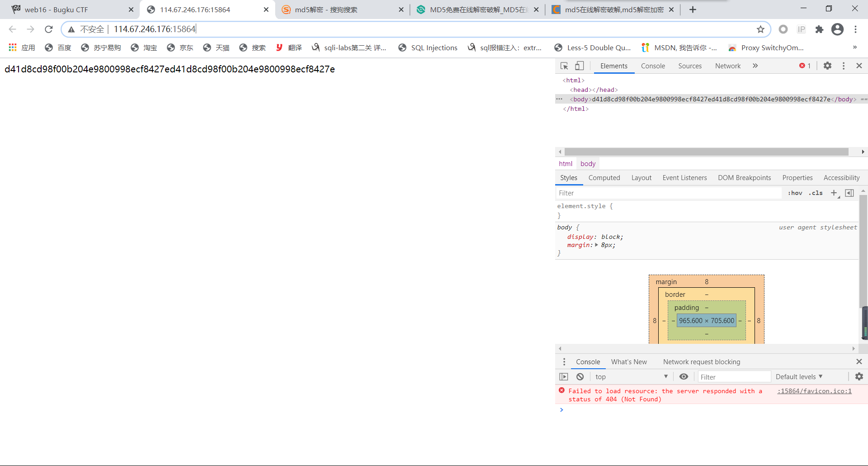Screen dimensions: 868x466
Task: Bookmark this page with star icon
Action: coord(760,29)
